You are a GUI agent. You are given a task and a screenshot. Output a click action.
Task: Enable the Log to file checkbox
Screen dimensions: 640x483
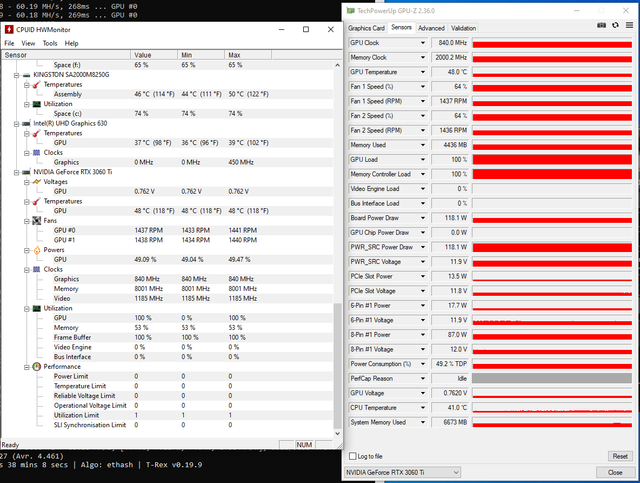(353, 456)
